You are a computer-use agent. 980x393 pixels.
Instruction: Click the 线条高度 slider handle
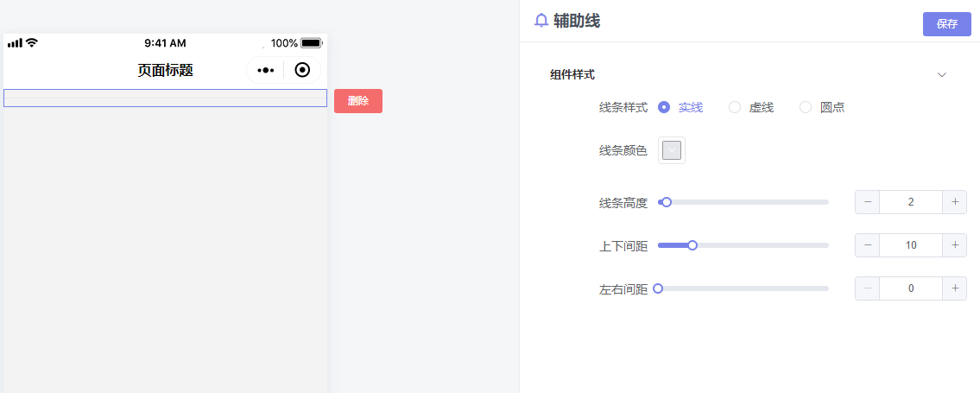(x=667, y=202)
